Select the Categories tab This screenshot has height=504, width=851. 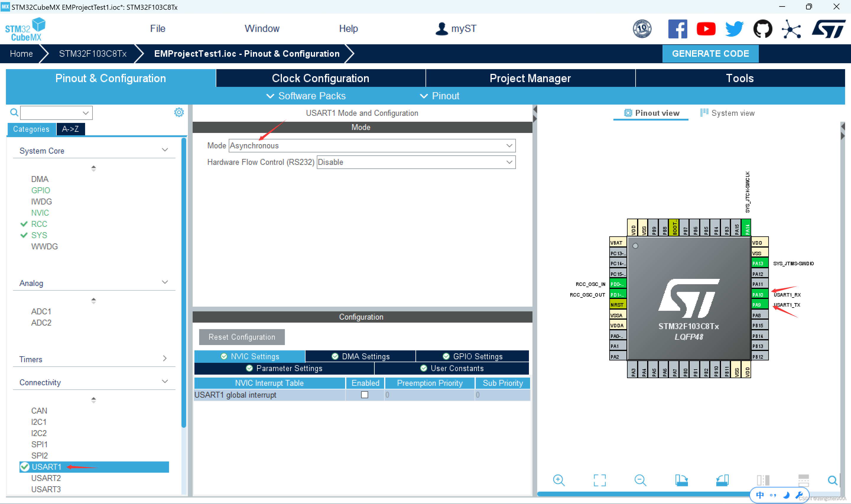(x=31, y=129)
